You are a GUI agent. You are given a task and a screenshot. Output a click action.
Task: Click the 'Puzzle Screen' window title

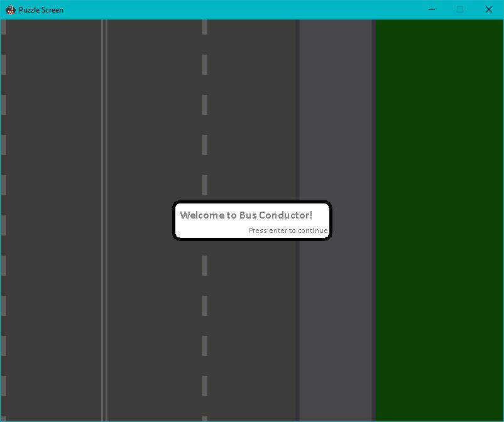[x=41, y=10]
